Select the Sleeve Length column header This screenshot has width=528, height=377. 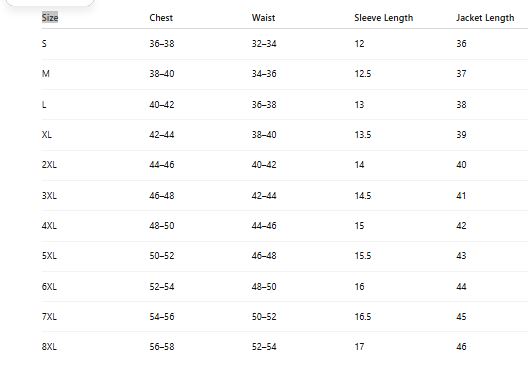click(384, 18)
